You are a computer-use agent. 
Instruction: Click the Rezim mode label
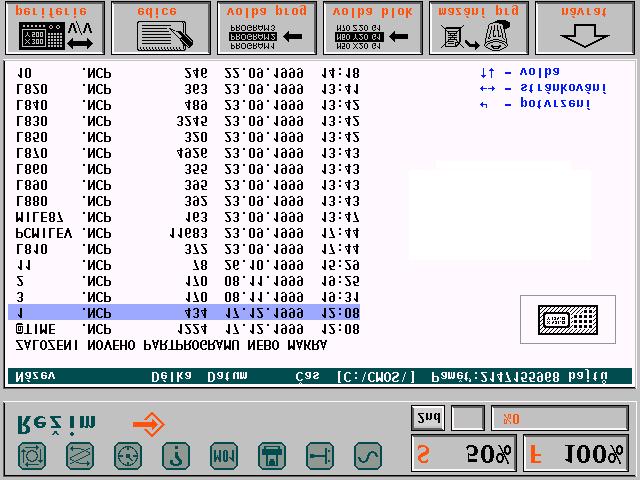point(56,424)
